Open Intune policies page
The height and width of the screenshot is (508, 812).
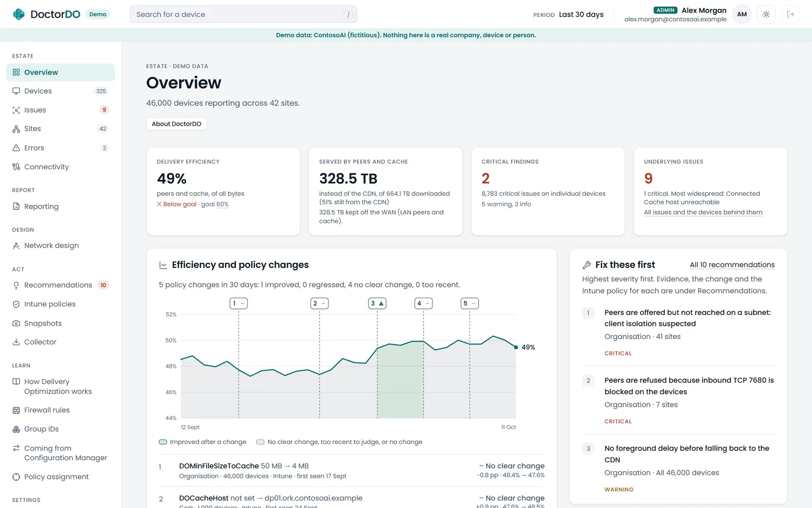click(60, 304)
